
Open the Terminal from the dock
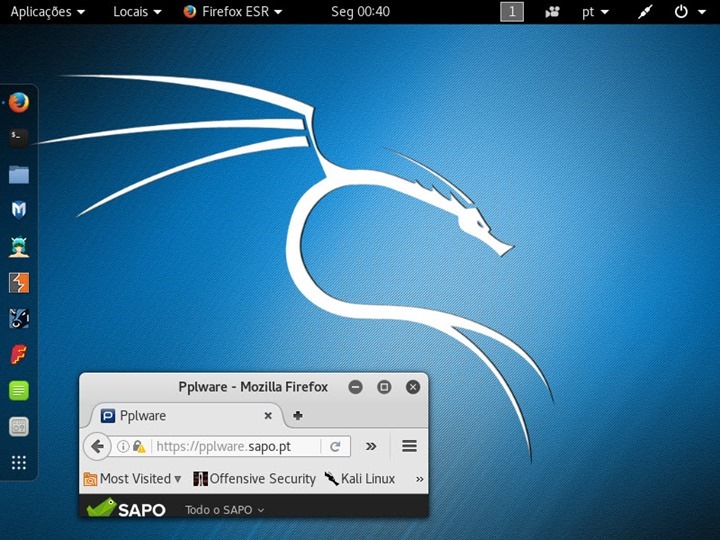(19, 137)
